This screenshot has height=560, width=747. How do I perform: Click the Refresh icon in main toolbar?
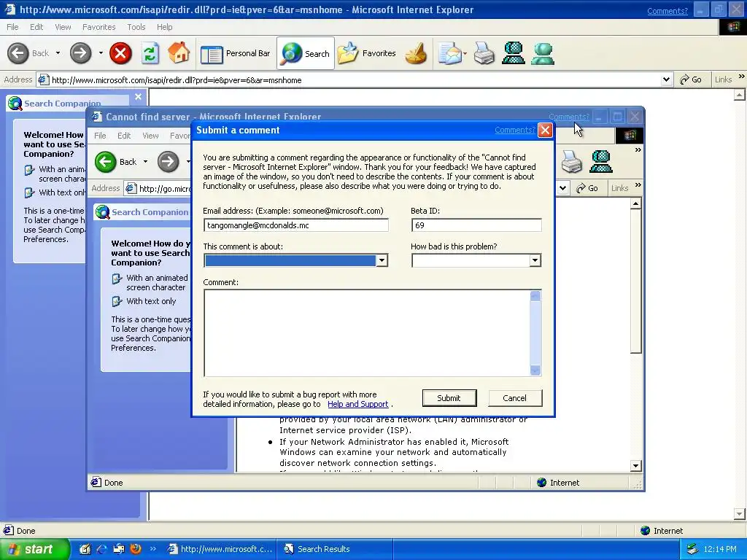(x=150, y=52)
